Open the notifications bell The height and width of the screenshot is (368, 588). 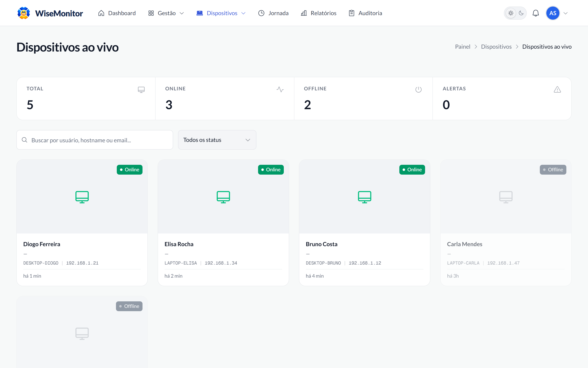(536, 13)
